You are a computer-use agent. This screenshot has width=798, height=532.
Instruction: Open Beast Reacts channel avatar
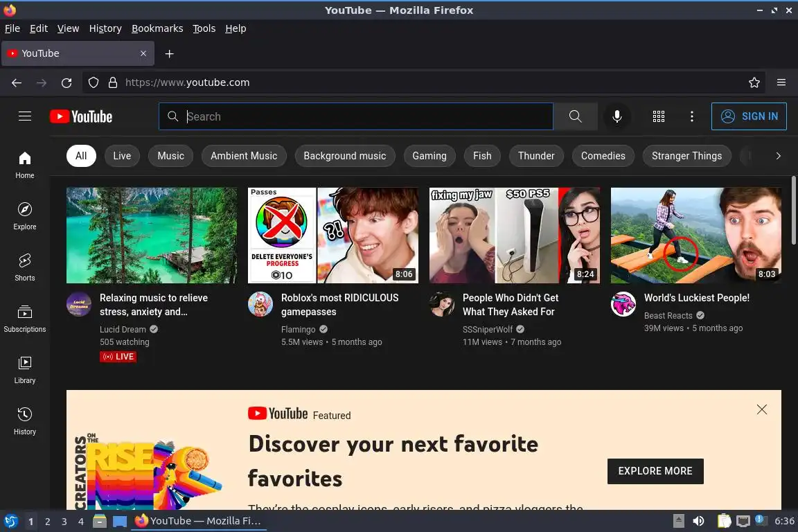(623, 304)
